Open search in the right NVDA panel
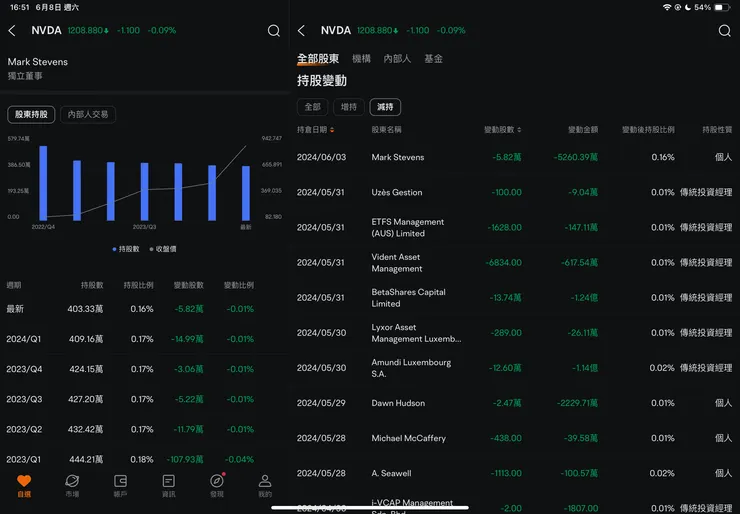Viewport: 740px width, 514px height. [724, 31]
